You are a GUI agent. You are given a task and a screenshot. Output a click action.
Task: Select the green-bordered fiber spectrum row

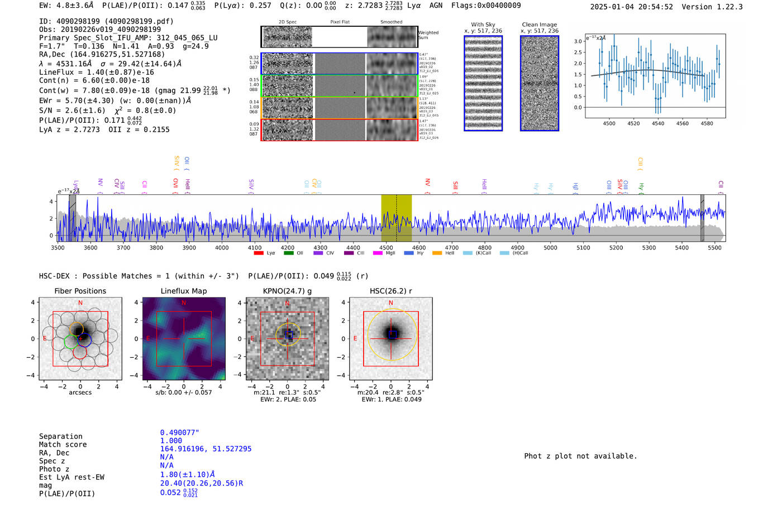pos(340,86)
